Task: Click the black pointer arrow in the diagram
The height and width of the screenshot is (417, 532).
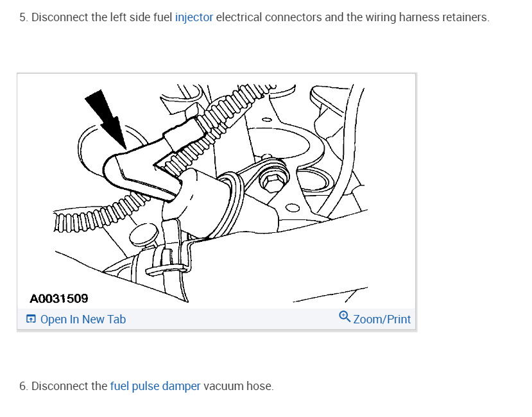Action: (x=107, y=119)
